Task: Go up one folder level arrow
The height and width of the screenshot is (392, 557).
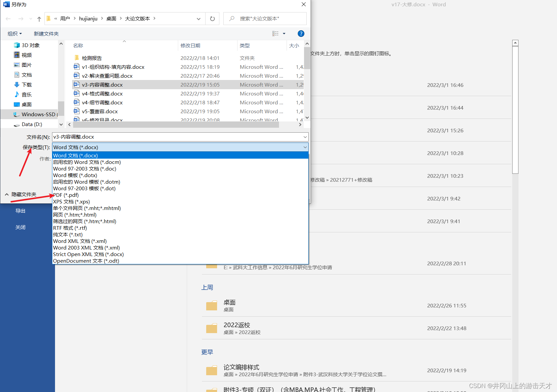Action: point(39,19)
